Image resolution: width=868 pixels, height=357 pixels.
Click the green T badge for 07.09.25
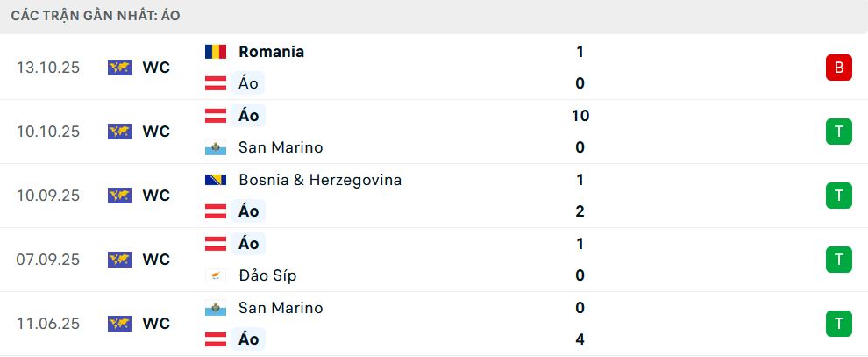(x=838, y=260)
